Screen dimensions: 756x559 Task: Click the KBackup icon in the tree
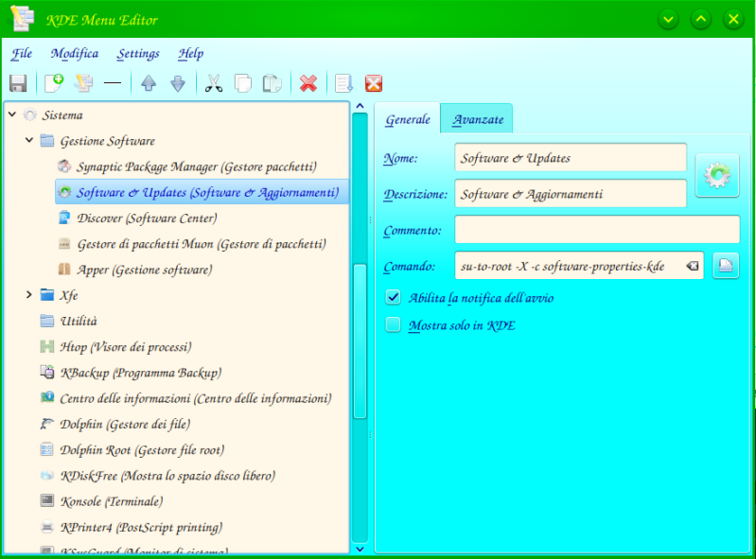click(x=46, y=372)
